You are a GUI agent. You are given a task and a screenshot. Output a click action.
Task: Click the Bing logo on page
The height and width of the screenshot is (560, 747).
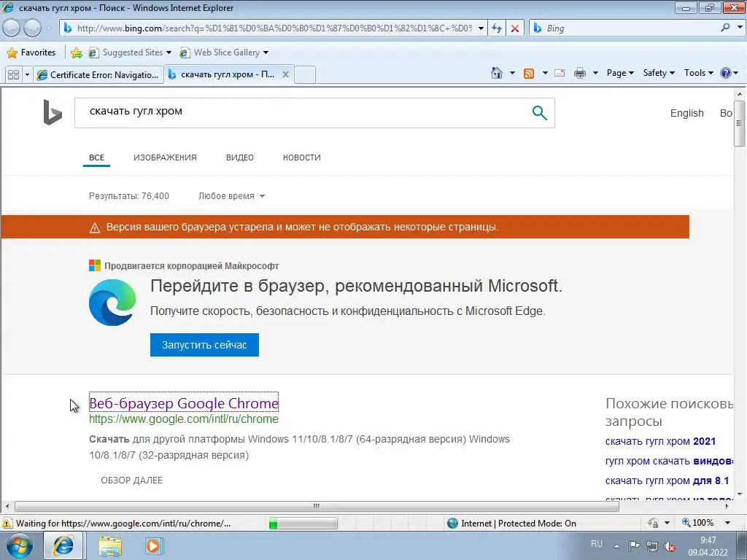click(x=53, y=112)
